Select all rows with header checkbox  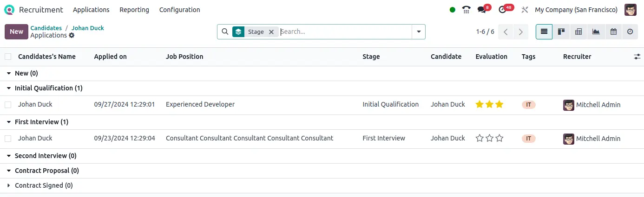[8, 57]
